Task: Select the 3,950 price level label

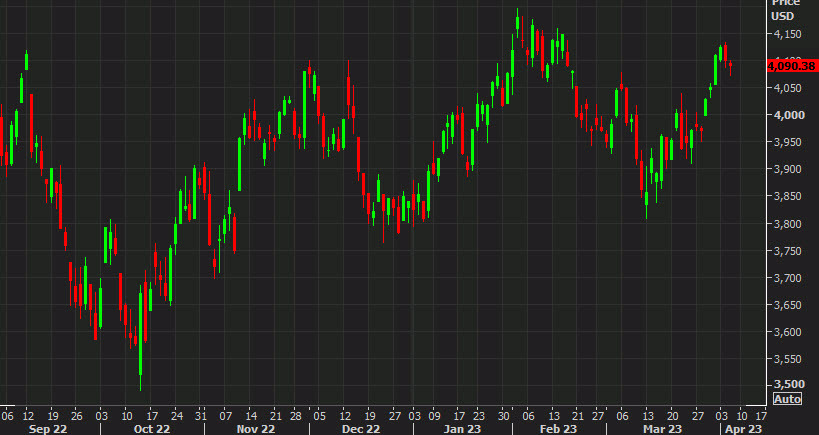Action: (787, 143)
